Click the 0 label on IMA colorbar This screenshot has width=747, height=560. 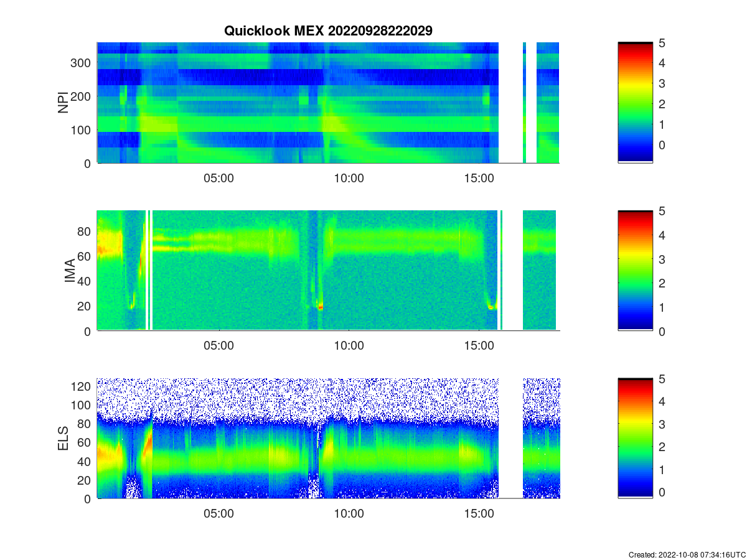663,332
